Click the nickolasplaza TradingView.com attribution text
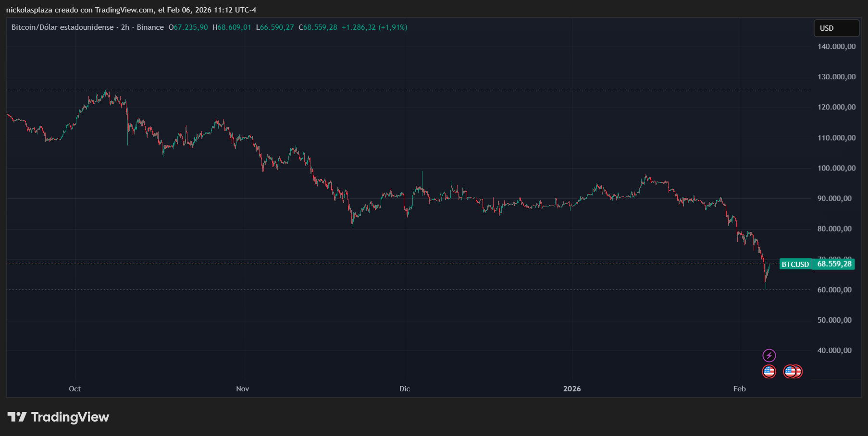 click(x=131, y=10)
